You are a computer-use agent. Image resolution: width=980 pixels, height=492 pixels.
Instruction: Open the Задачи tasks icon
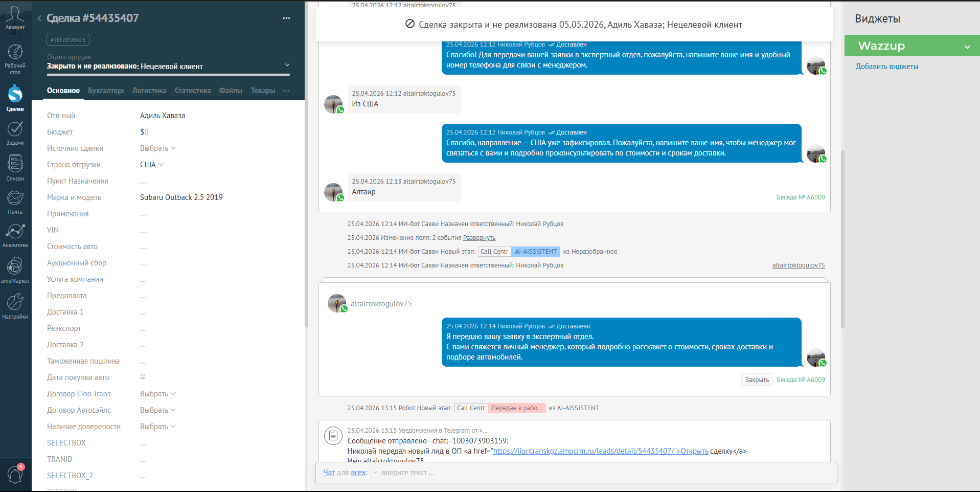click(15, 129)
